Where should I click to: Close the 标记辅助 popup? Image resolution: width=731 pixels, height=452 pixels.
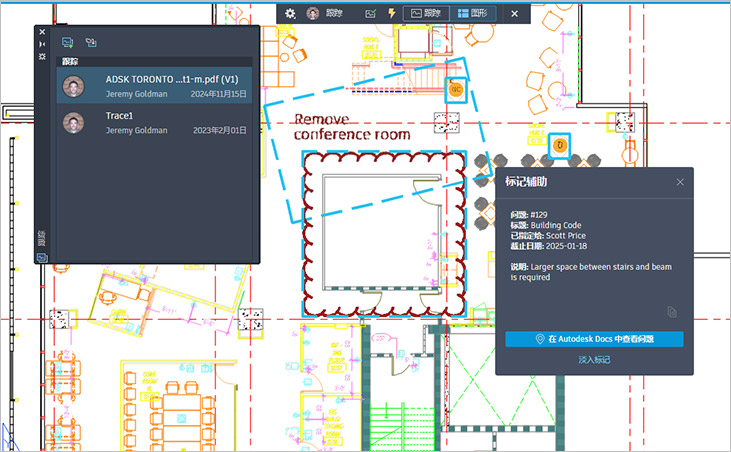pos(680,182)
